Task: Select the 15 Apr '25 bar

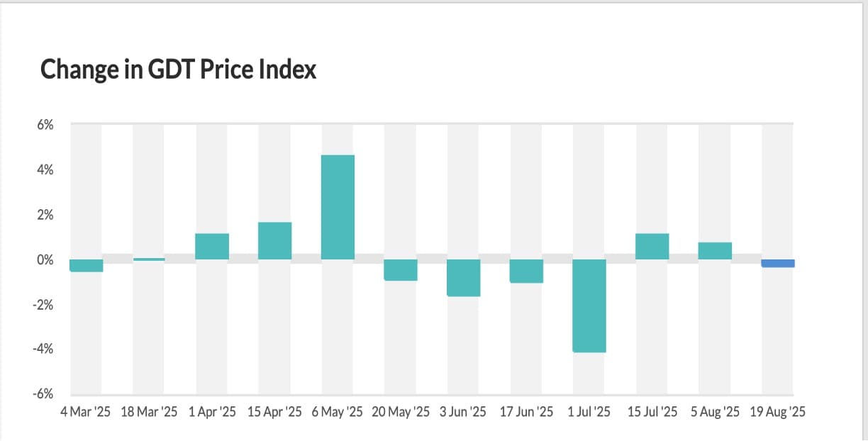Action: pyautogui.click(x=274, y=241)
